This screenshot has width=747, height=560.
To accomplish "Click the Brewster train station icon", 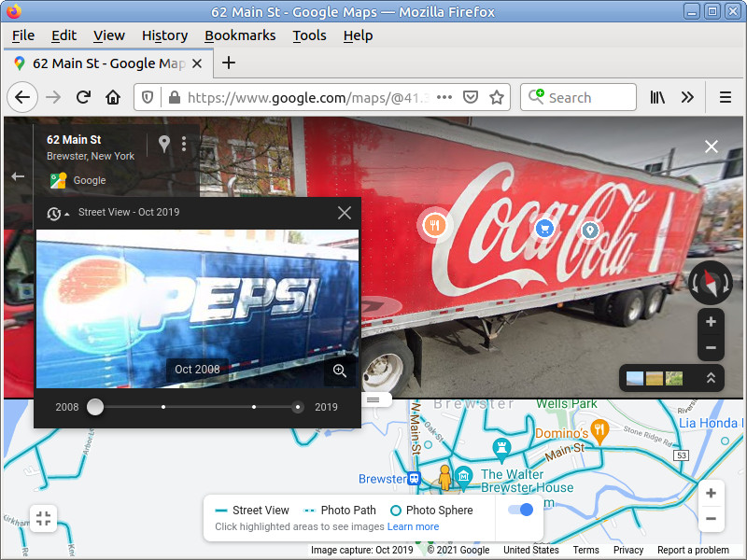I will [x=414, y=478].
